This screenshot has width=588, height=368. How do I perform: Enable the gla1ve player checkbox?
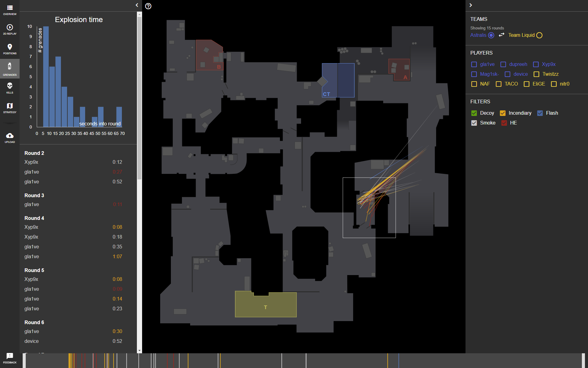[474, 64]
